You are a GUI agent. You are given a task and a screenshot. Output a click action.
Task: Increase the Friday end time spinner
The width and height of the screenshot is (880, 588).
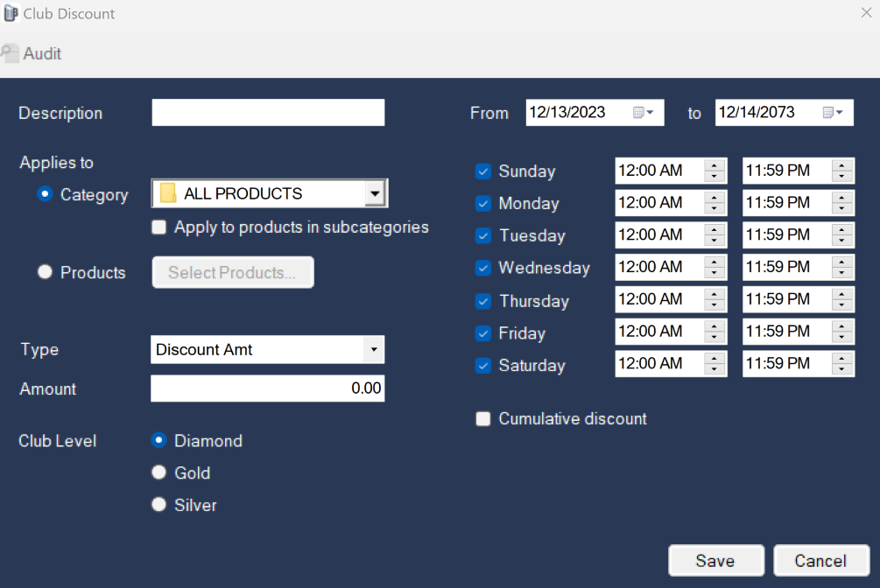pyautogui.click(x=841, y=326)
